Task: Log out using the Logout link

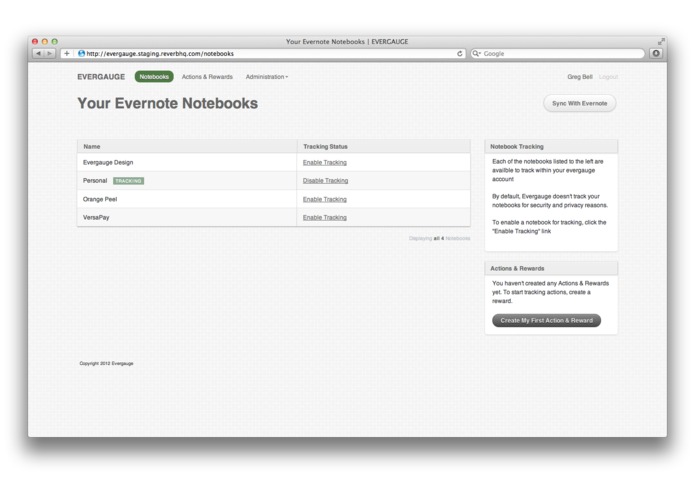Action: click(x=608, y=77)
